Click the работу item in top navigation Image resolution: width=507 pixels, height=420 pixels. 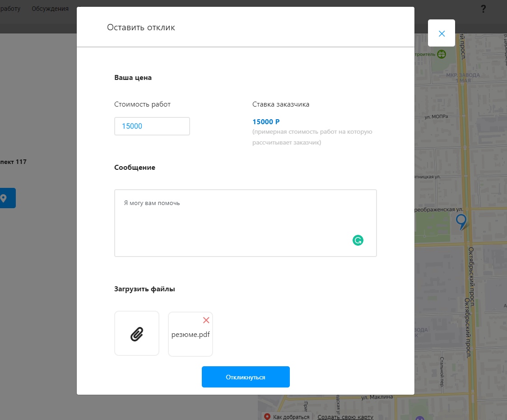click(x=10, y=9)
